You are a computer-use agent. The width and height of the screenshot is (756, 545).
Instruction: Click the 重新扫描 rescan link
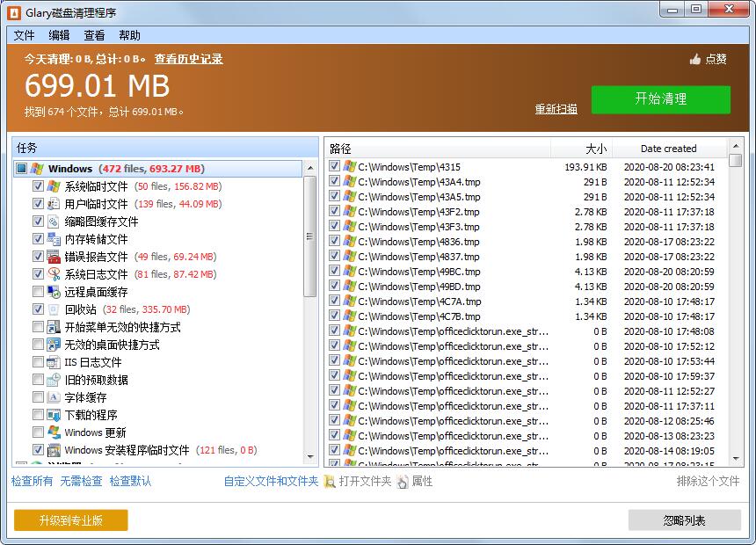coord(555,108)
